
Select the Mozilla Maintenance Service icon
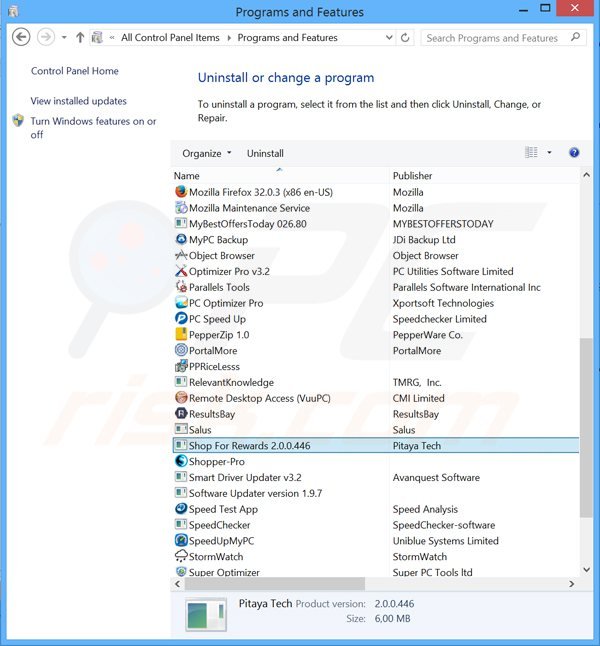(181, 208)
